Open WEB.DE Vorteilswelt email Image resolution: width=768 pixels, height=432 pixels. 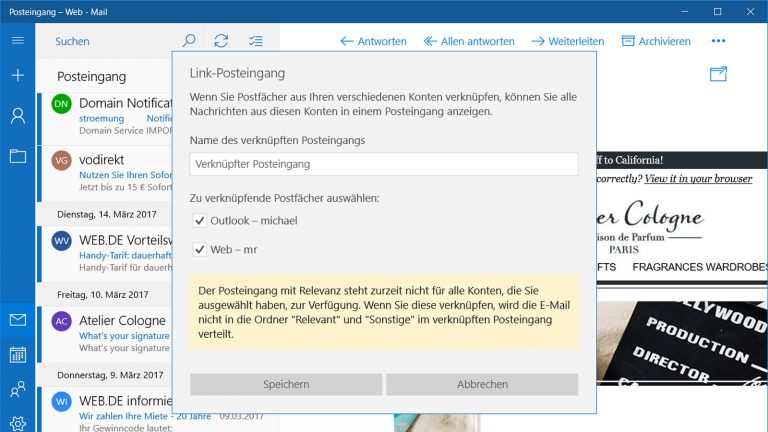(x=105, y=254)
